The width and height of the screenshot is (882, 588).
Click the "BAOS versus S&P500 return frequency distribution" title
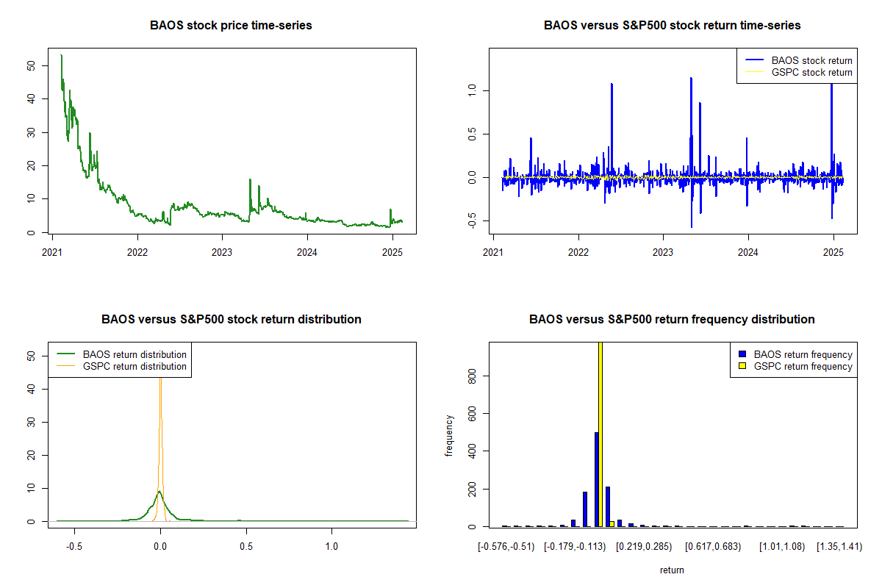672,320
